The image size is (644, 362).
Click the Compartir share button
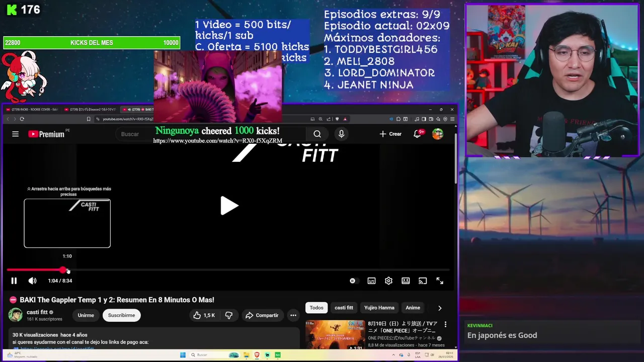pyautogui.click(x=262, y=315)
